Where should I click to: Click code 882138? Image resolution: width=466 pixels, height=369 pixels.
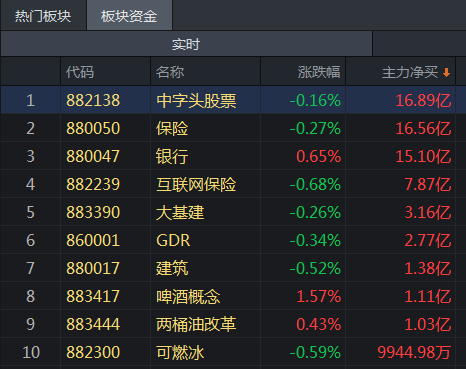coord(93,100)
